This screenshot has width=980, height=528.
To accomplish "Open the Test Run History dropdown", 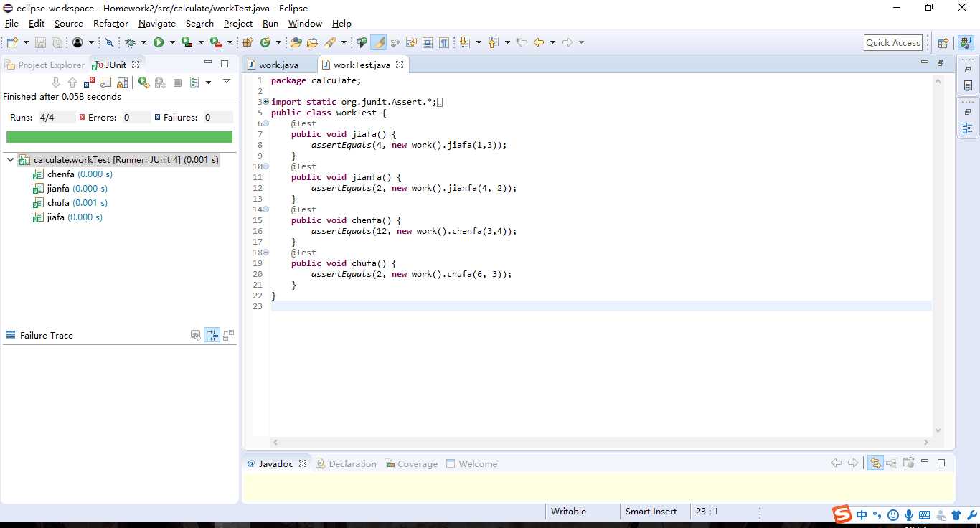I will (x=208, y=82).
